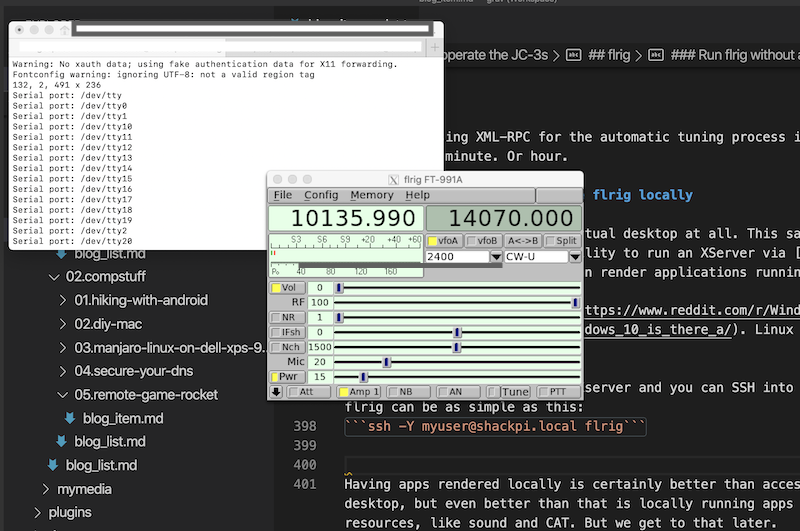Enable the PTT transmit toggle

point(560,392)
